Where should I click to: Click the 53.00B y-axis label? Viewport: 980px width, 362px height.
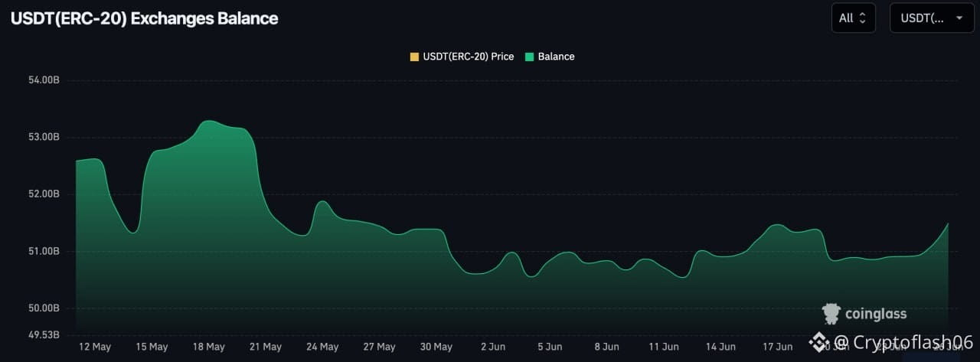44,138
